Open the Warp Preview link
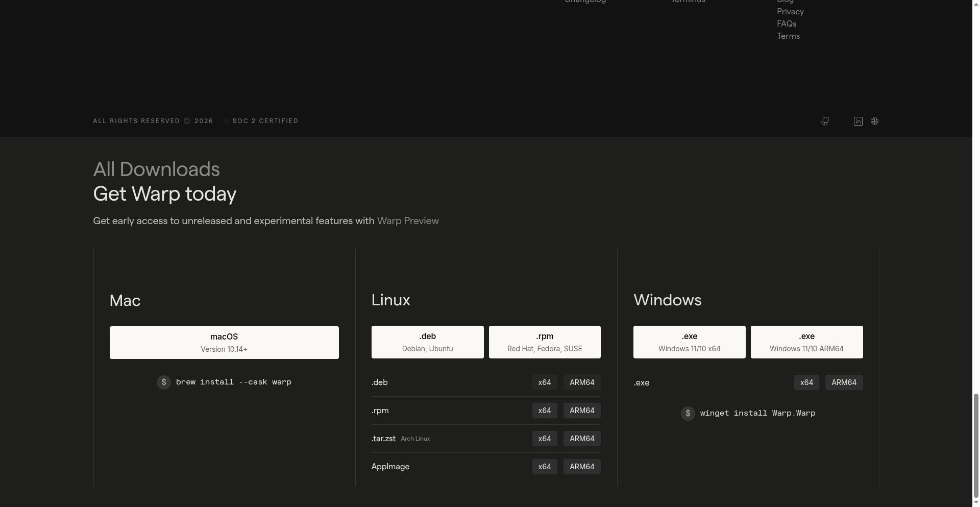 408,221
